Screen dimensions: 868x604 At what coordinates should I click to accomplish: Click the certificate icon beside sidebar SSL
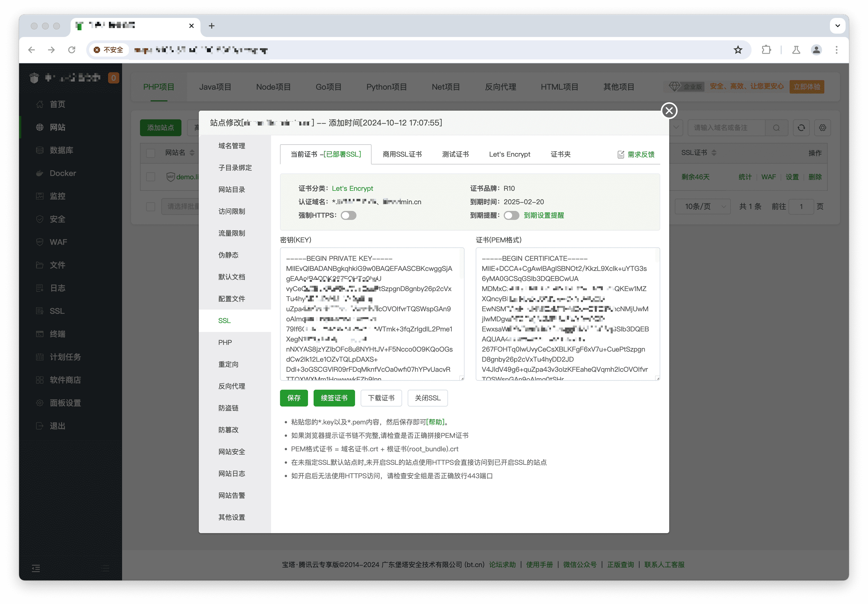[x=40, y=311]
